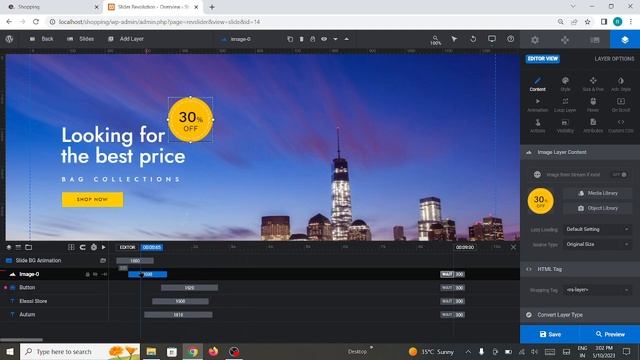Open the zoom 100% control

[x=436, y=40]
